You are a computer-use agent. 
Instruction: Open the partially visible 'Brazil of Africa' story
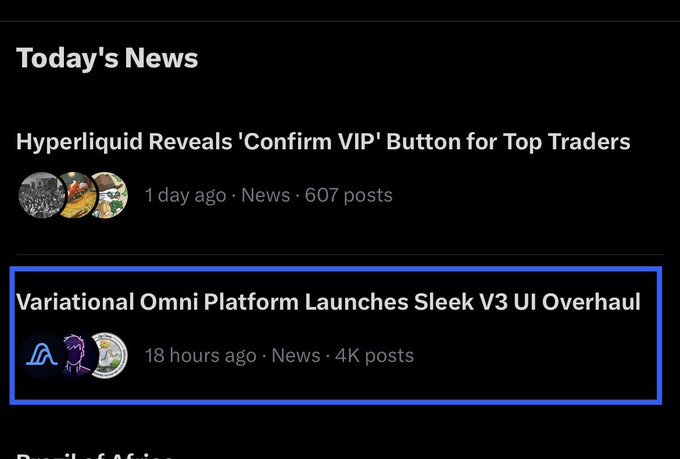(95, 456)
